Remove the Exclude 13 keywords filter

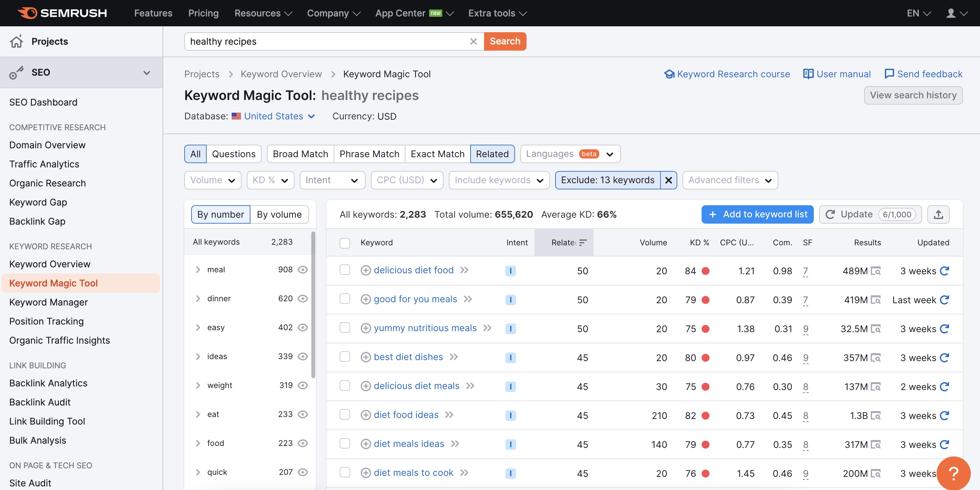click(668, 180)
